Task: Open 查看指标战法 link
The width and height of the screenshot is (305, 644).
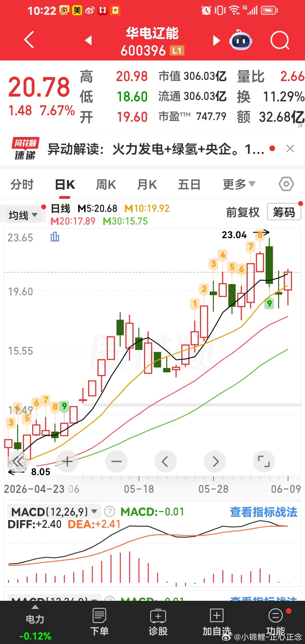Action: (x=263, y=512)
